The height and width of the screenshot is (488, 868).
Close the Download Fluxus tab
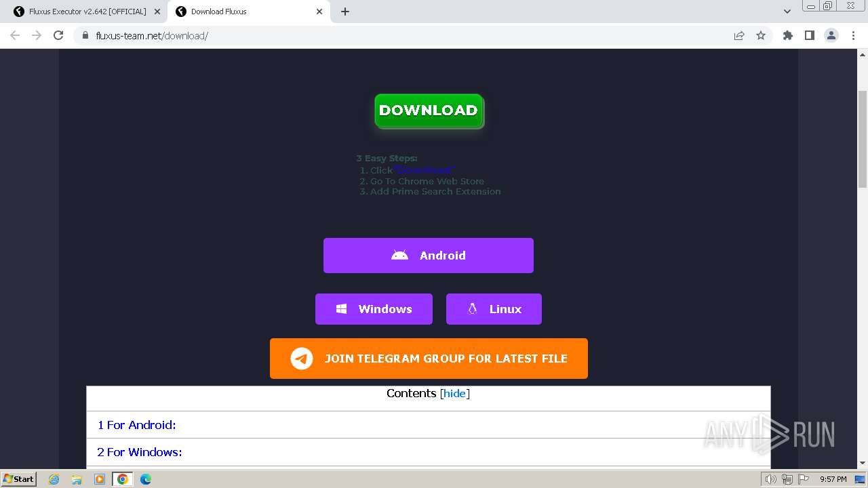319,12
